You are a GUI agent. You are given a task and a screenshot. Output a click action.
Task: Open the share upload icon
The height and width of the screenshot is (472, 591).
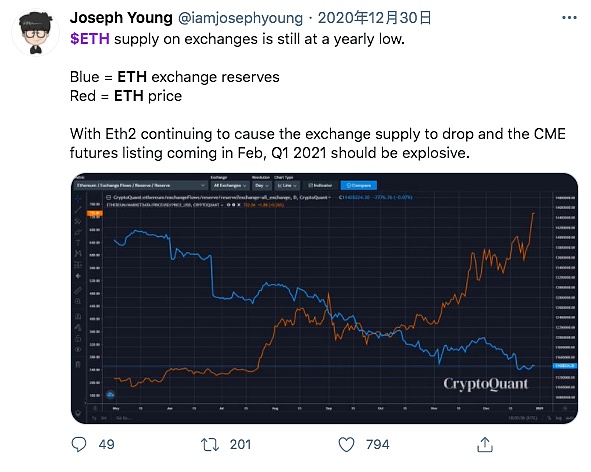[x=485, y=444]
